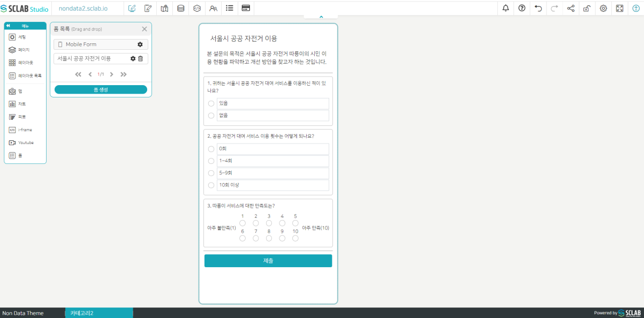Select rating 10 on the satisfaction scale
This screenshot has width=644, height=318.
coord(295,238)
